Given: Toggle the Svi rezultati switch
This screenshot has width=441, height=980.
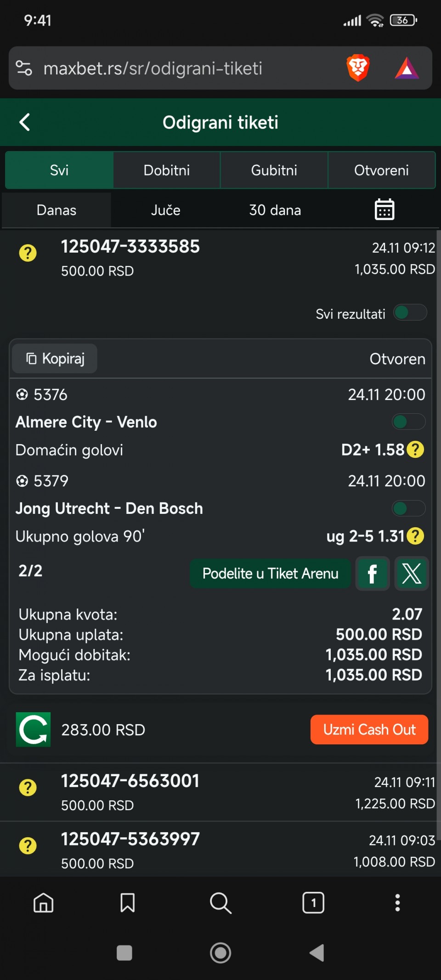Looking at the screenshot, I should [410, 313].
